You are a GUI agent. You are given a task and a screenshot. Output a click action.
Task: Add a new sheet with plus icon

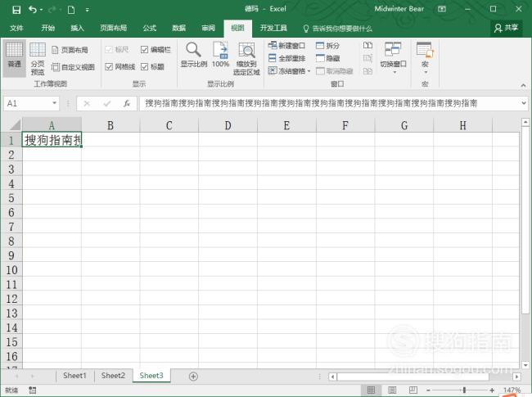pos(193,377)
